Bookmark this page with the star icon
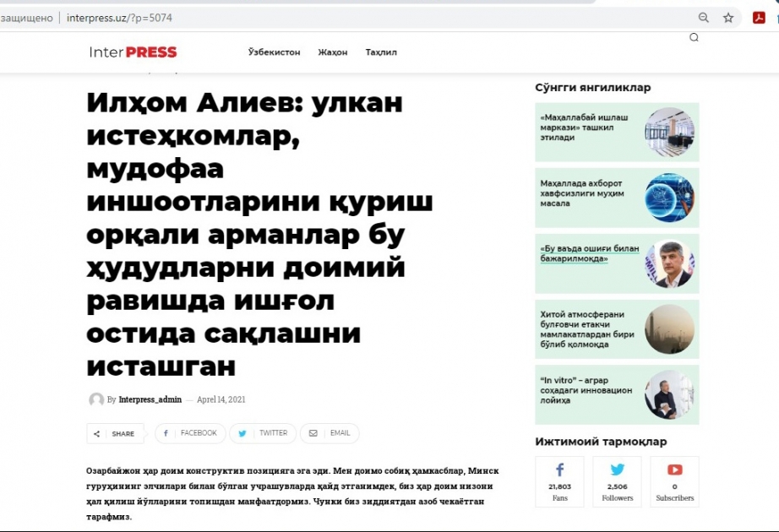Screen dimensions: 779x532 click(x=728, y=18)
